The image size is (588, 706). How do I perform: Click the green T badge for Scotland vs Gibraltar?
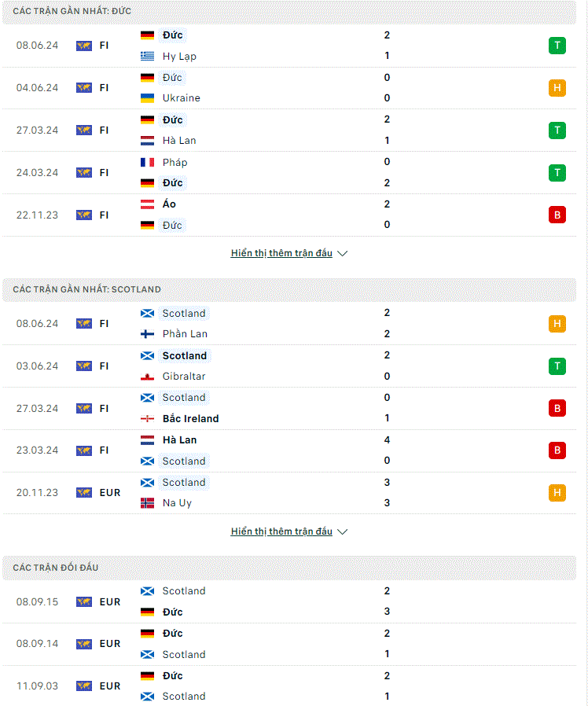point(557,366)
